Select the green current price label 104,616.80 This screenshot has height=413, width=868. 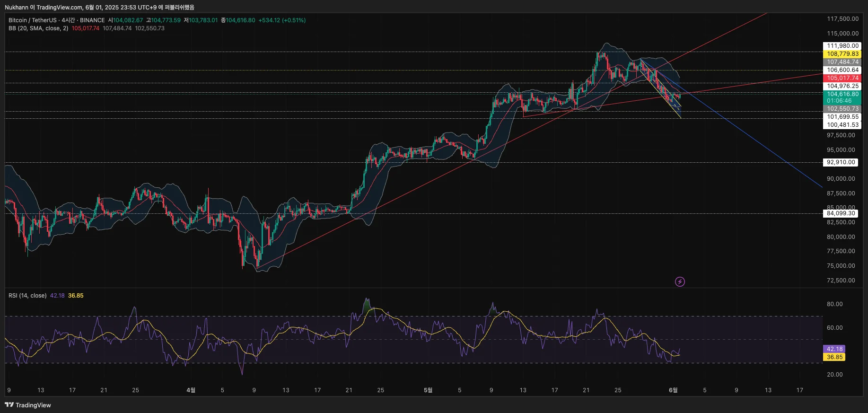842,94
